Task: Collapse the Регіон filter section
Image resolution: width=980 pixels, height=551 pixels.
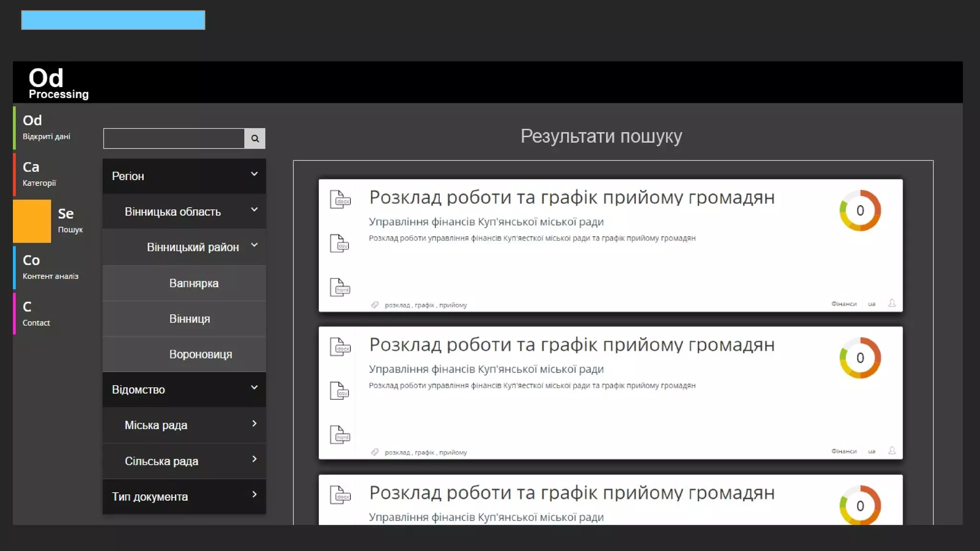Action: [254, 175]
